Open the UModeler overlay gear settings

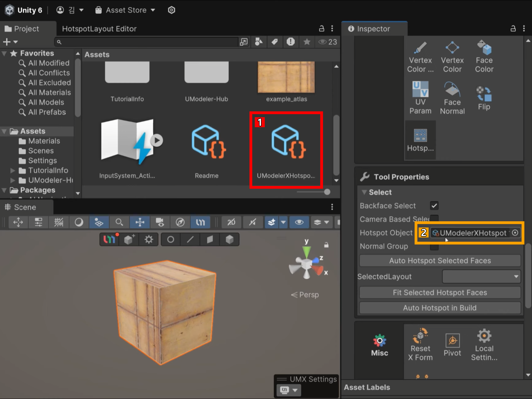tap(149, 239)
